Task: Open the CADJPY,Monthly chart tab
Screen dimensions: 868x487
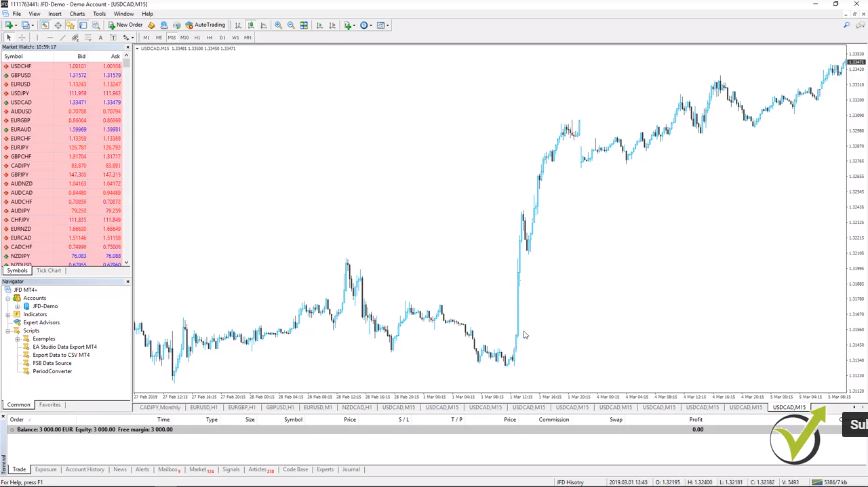Action: coord(160,407)
